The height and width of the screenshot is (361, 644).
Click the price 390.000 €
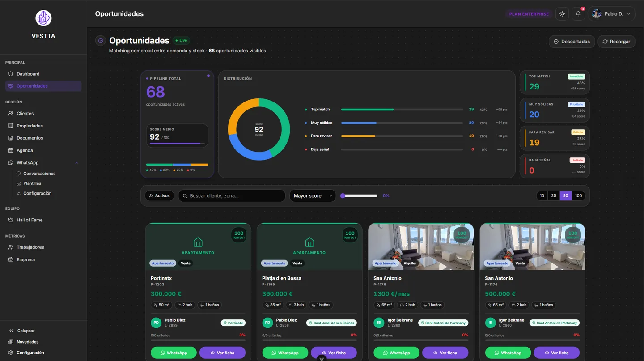[277, 294]
